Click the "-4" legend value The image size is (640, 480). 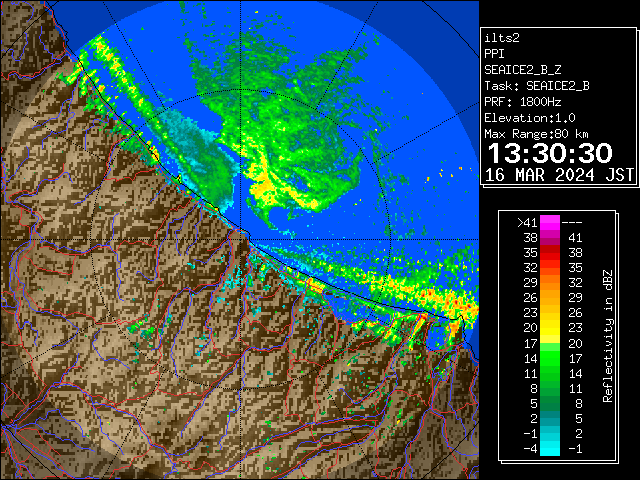tap(530, 449)
